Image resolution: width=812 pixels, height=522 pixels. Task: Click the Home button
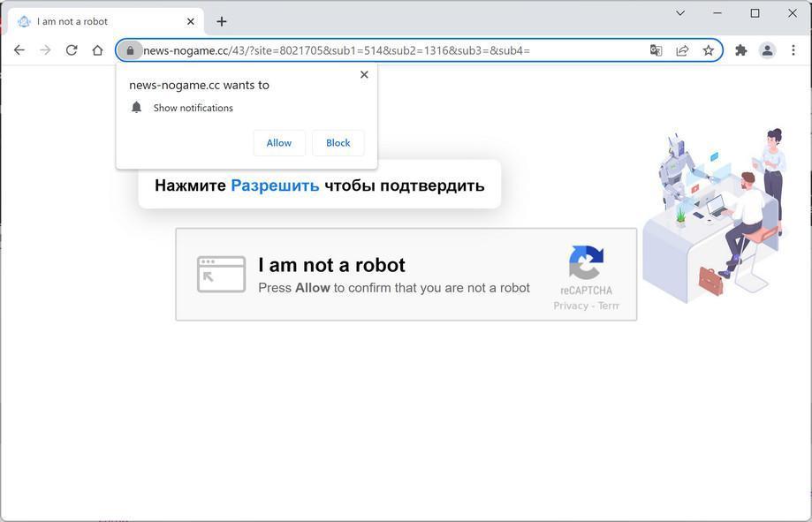tap(97, 49)
